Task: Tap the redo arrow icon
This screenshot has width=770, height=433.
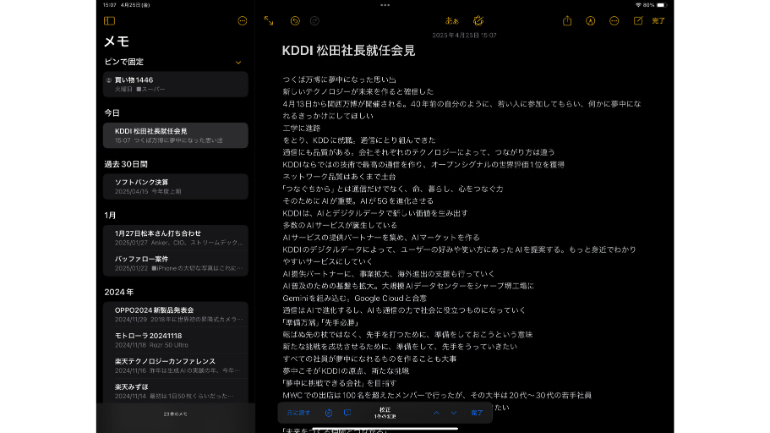Action: pyautogui.click(x=315, y=21)
